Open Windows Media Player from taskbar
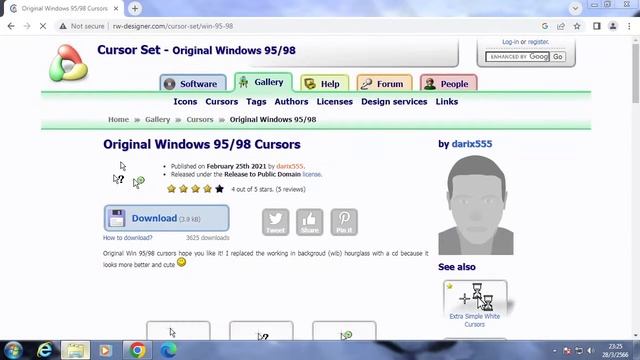 coord(106,350)
